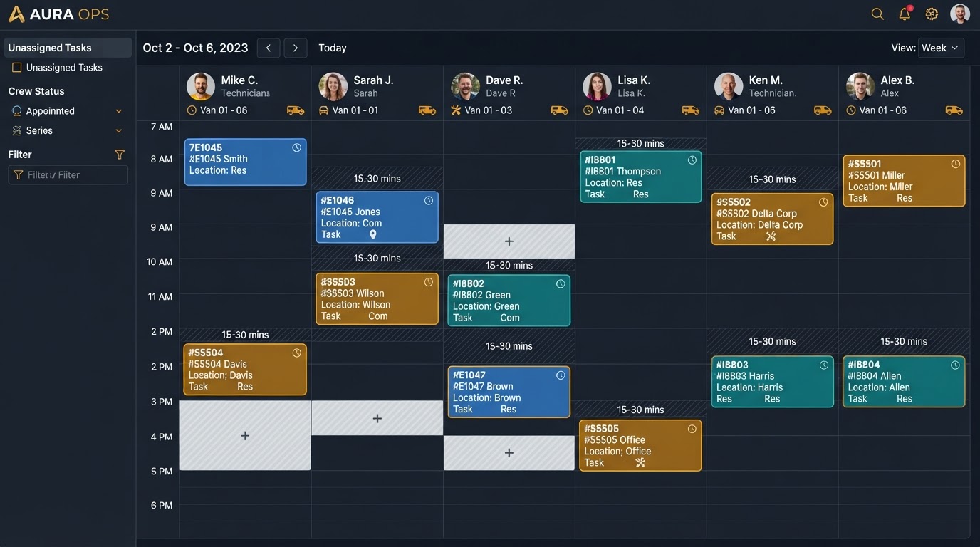Expand the Appointed chevron in Crew Status
Image resolution: width=980 pixels, height=547 pixels.
119,111
